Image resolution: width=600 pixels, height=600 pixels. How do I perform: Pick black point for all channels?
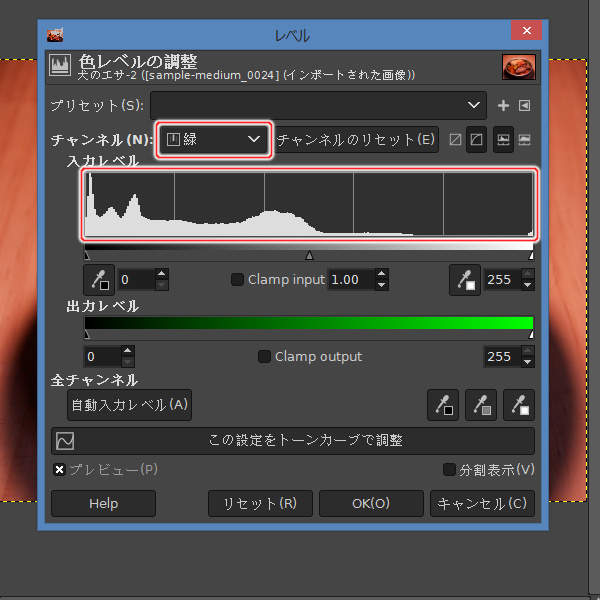tap(443, 405)
